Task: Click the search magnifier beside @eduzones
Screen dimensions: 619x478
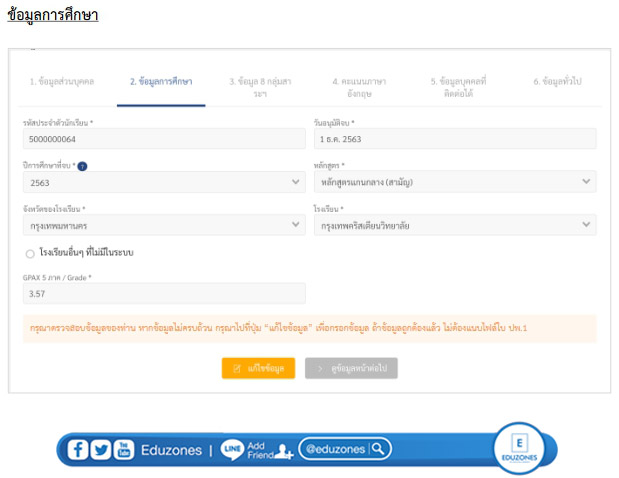Action: point(379,449)
